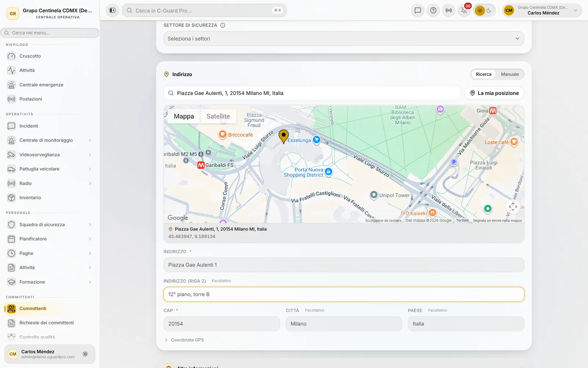Image resolution: width=588 pixels, height=368 pixels.
Task: Click info icon next to Settore di sicurezza
Action: click(x=223, y=25)
